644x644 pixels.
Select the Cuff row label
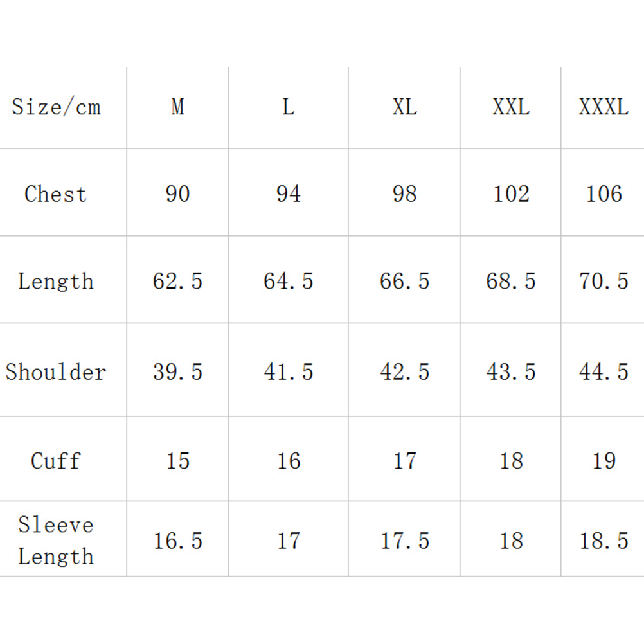tap(56, 461)
